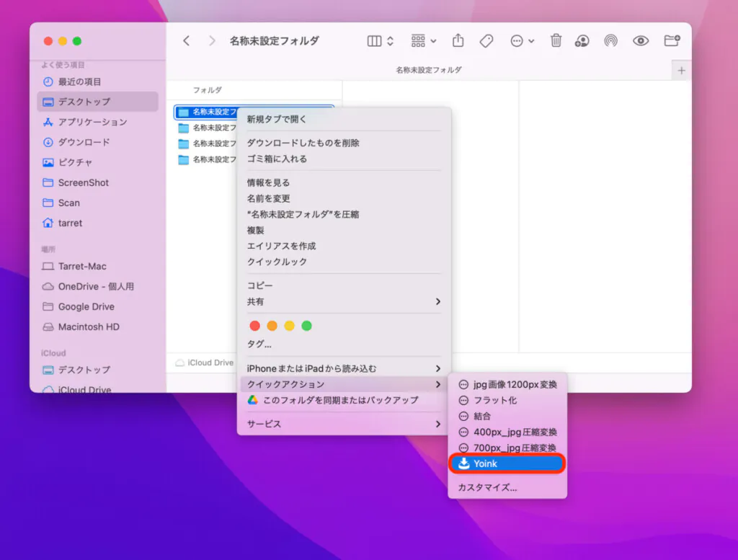The width and height of the screenshot is (738, 560).
Task: Choose カスタマイズ... in quick actions
Action: tap(507, 487)
